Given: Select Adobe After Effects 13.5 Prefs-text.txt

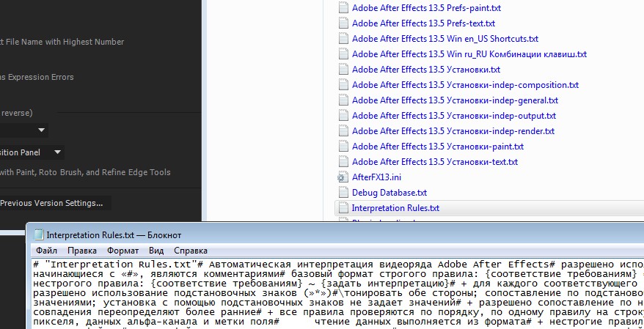Looking at the screenshot, I should (x=423, y=23).
